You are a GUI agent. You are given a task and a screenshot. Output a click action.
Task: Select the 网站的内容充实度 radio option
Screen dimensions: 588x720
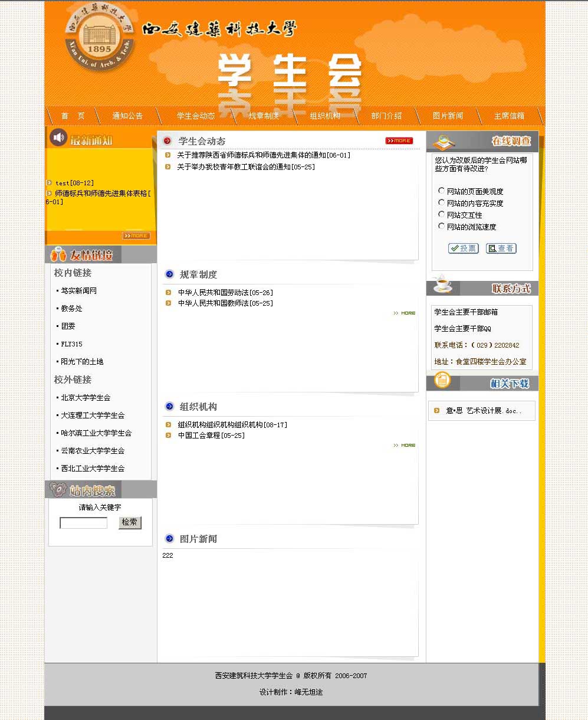(x=441, y=202)
